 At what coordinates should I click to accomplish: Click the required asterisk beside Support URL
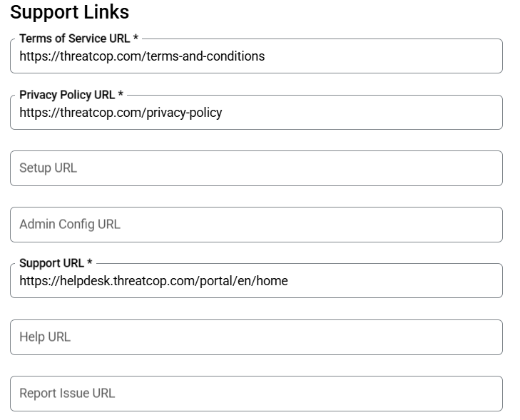pos(90,262)
